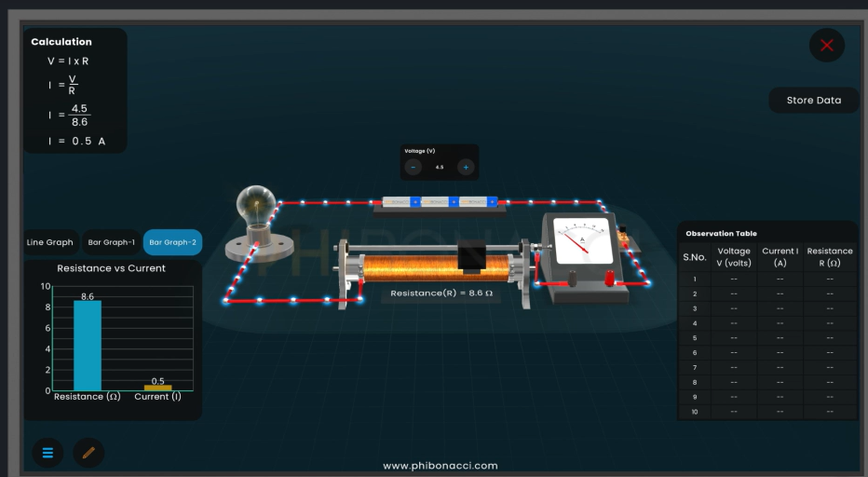Viewport: 868px width, 477px height.
Task: Close the simulation with red X
Action: [x=826, y=46]
